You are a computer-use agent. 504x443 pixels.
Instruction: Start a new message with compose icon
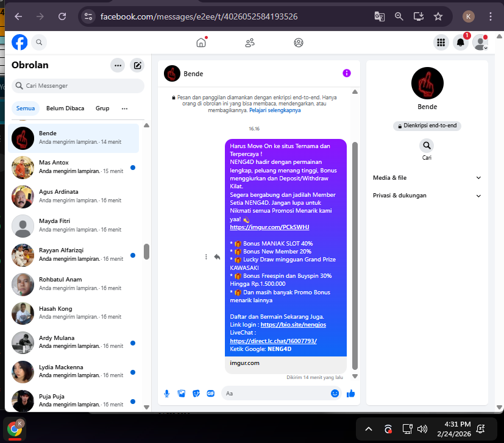137,66
